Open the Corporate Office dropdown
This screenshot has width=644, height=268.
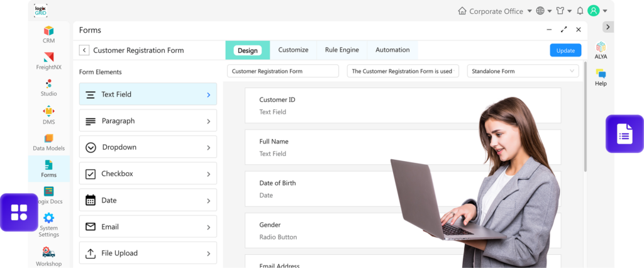click(496, 11)
